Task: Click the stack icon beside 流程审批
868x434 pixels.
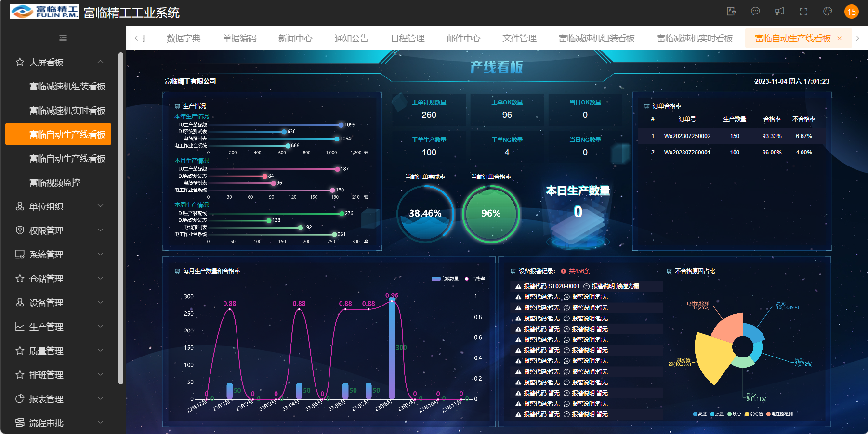Action: 20,423
